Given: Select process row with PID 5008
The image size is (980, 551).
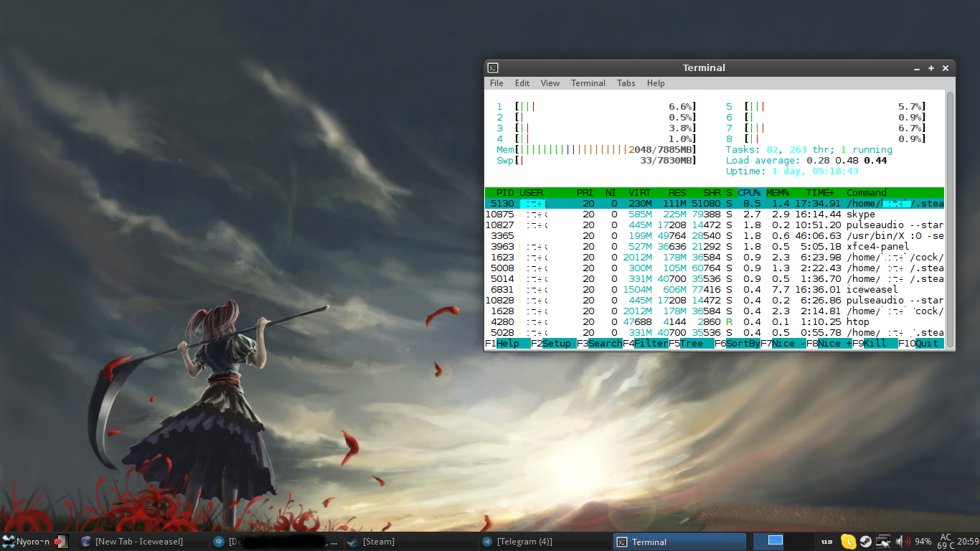Looking at the screenshot, I should click(x=715, y=268).
